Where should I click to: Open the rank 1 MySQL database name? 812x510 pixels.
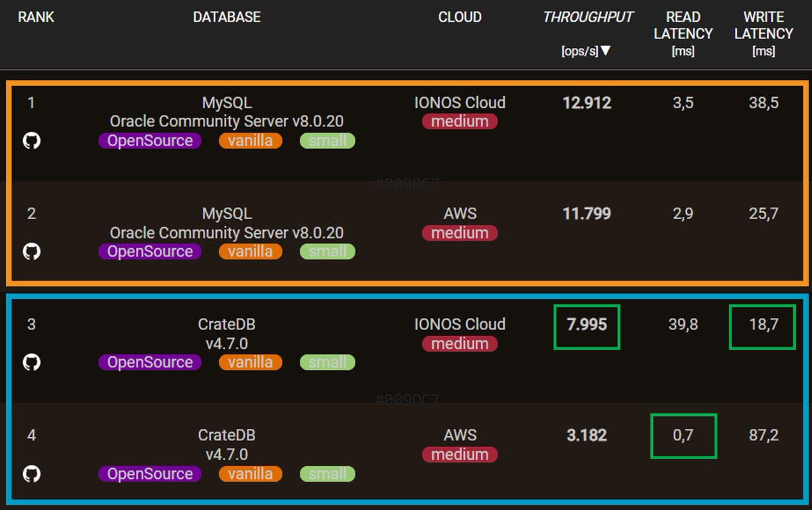[227, 103]
